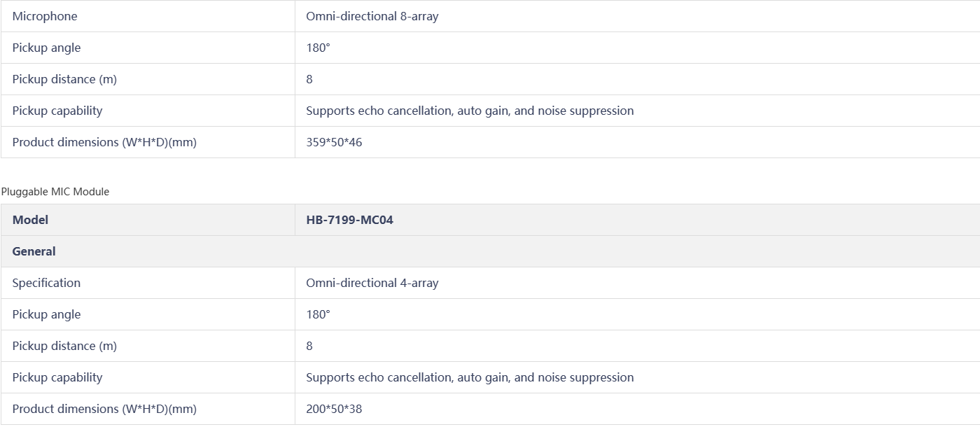Screen dimensions: 980x427
Task: Select the Omni-directional 4-array value
Action: click(372, 283)
